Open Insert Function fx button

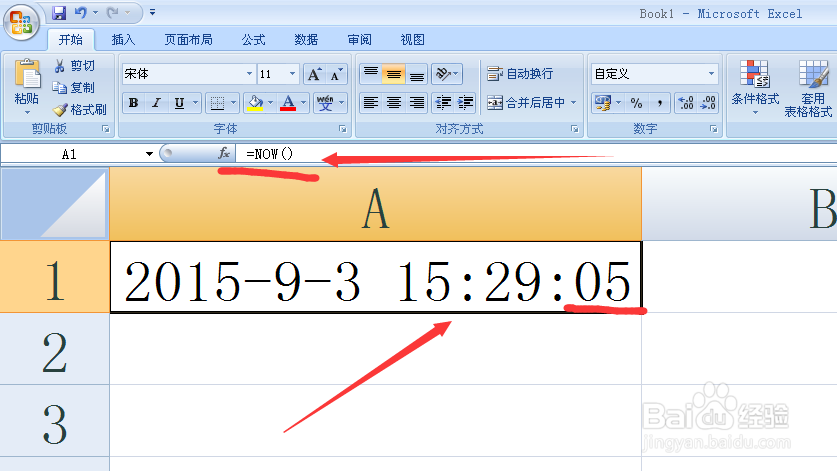(224, 154)
